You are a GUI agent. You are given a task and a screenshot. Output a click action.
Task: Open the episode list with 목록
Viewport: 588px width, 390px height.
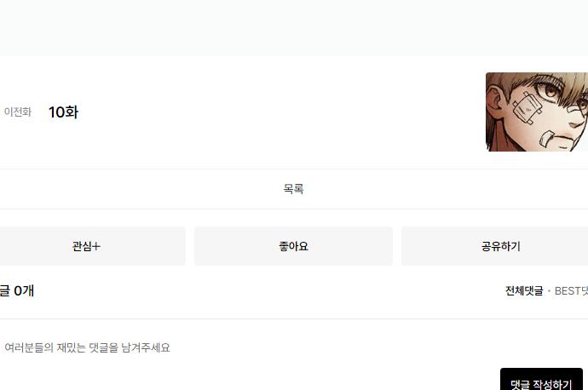click(293, 189)
